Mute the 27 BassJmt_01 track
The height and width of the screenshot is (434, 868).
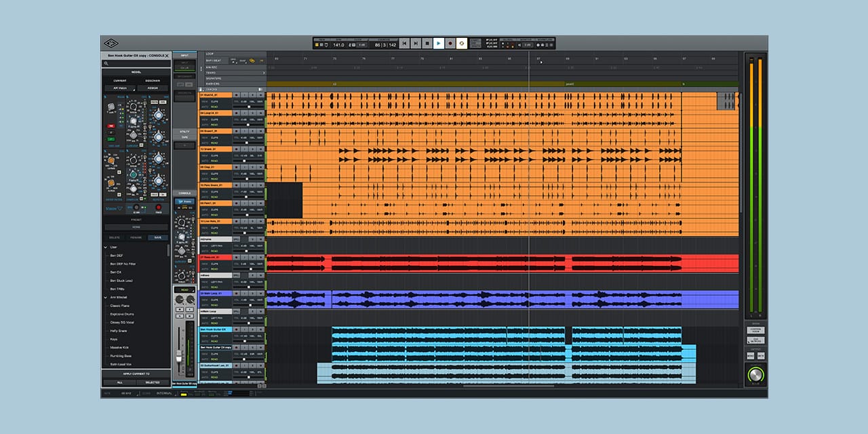[260, 257]
